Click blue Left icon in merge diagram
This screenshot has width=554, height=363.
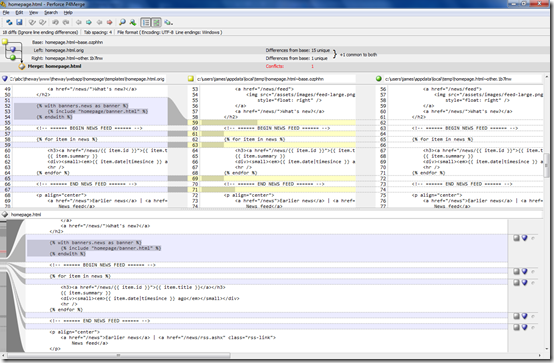point(13,49)
